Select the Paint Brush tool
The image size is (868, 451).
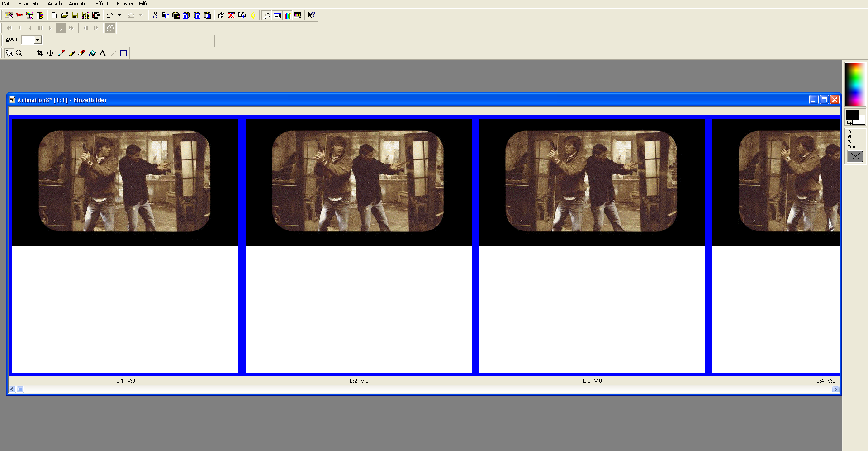71,53
